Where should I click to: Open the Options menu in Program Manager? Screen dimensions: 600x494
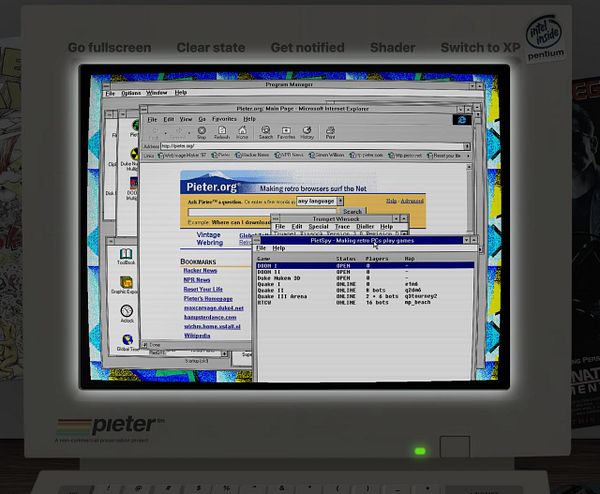point(131,93)
